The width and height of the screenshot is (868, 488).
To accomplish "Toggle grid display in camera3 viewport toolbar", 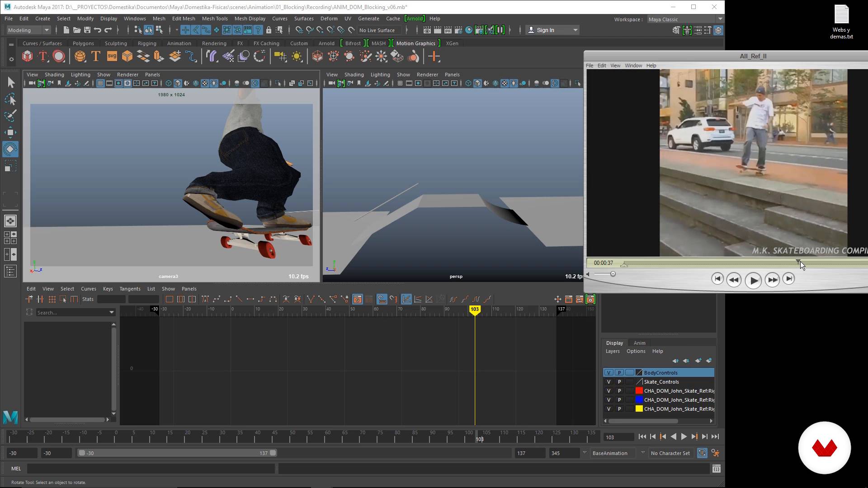I will click(x=100, y=83).
